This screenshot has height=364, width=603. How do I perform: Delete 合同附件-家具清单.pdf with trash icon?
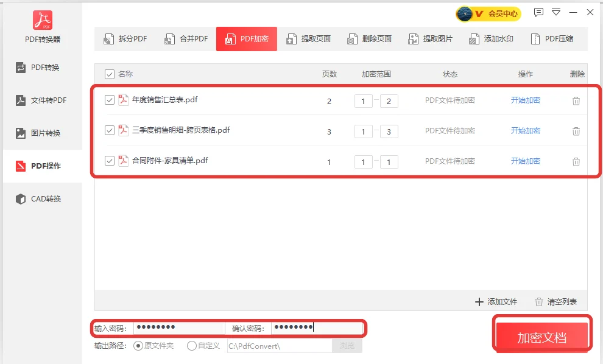pos(576,161)
